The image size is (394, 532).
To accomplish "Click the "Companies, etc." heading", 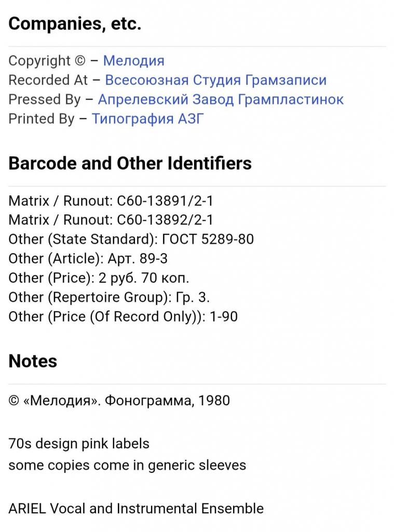I will 75,24.
